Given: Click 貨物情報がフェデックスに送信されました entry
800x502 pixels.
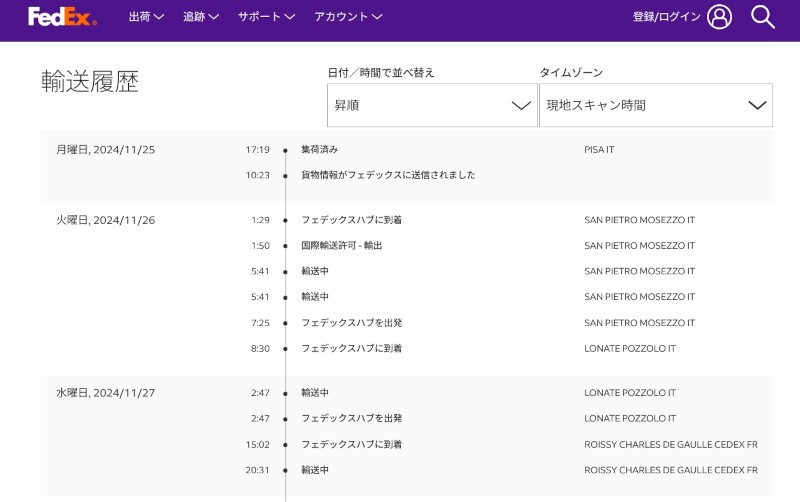Looking at the screenshot, I should coord(388,175).
